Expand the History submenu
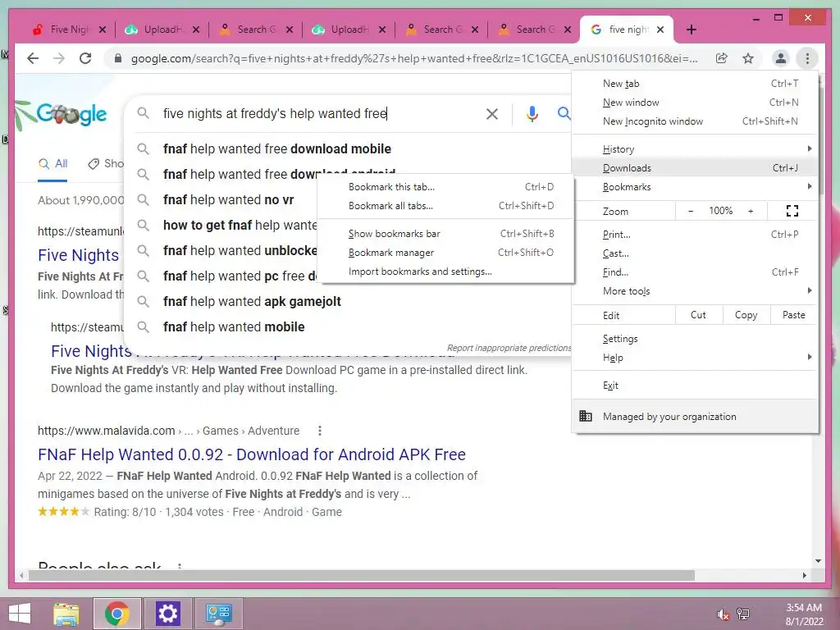840x630 pixels. 695,149
